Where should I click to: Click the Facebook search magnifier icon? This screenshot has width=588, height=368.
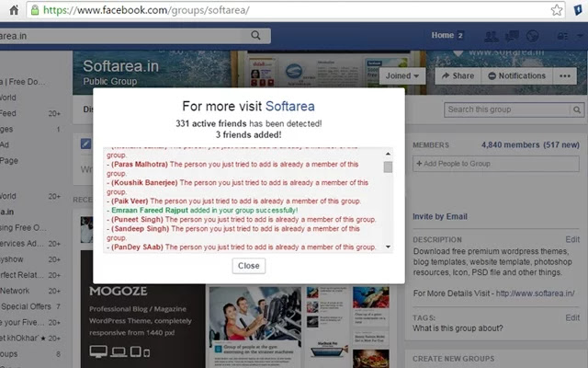(255, 35)
